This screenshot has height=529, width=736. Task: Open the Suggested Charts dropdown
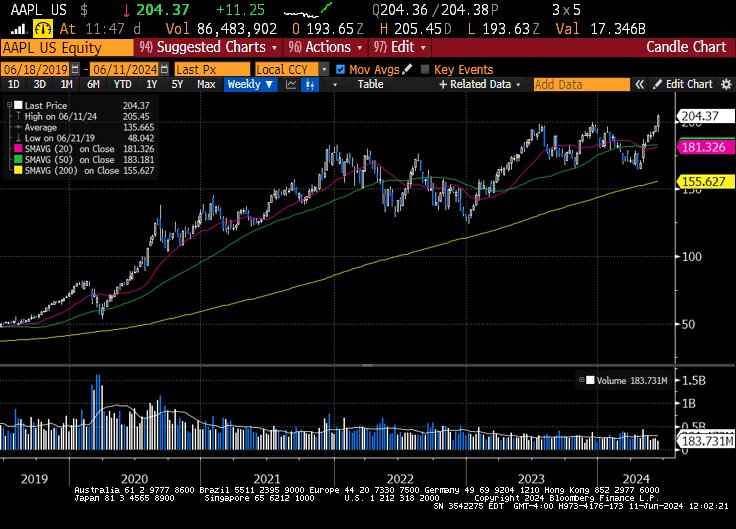coord(208,47)
